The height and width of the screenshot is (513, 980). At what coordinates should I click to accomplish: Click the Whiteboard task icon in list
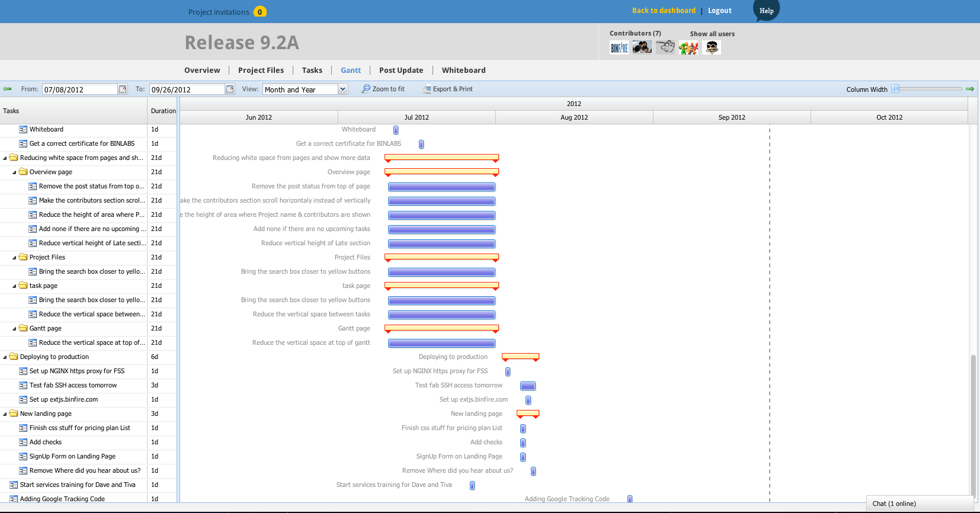tap(23, 129)
